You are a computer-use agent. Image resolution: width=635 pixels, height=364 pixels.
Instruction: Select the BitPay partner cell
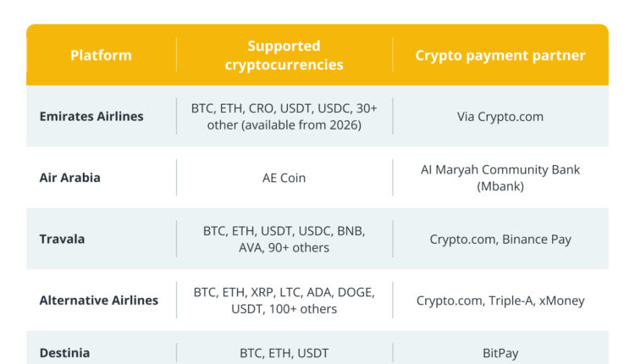(500, 353)
